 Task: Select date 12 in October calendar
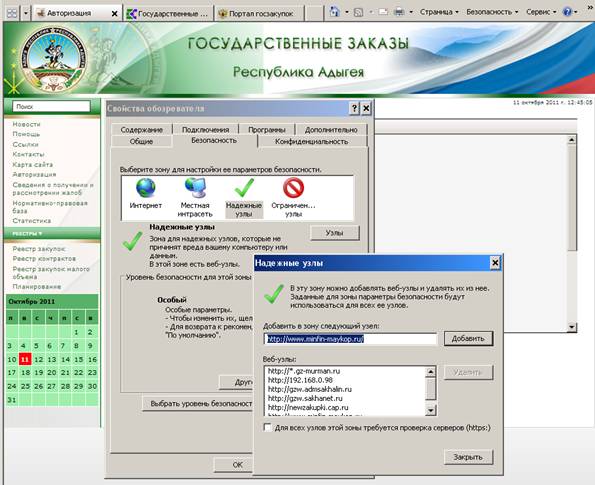38,359
